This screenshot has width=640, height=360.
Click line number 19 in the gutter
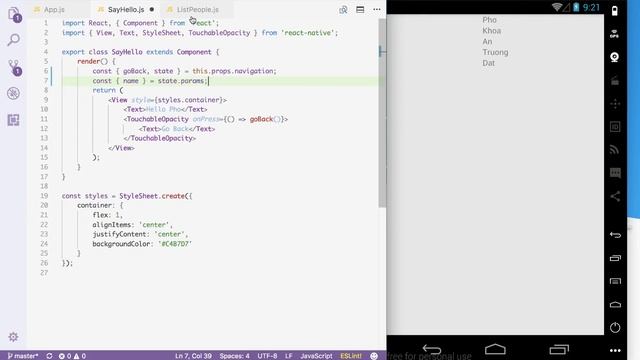point(44,196)
